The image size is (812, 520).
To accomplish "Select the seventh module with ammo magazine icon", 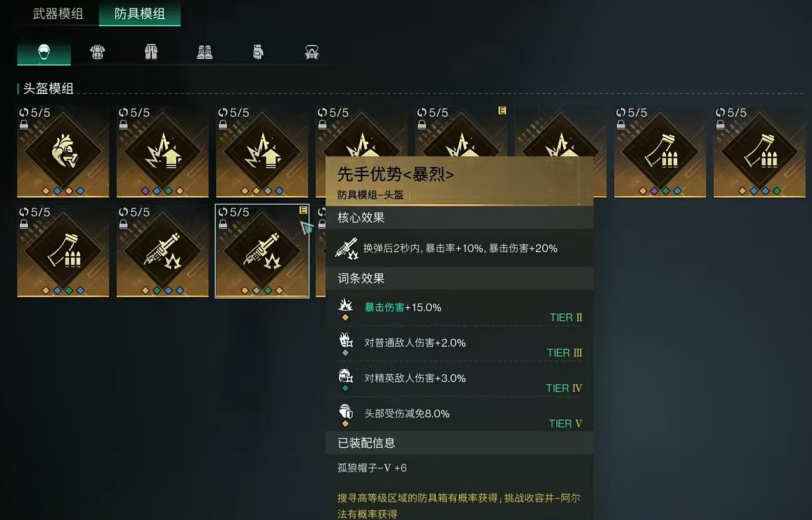I will point(660,151).
